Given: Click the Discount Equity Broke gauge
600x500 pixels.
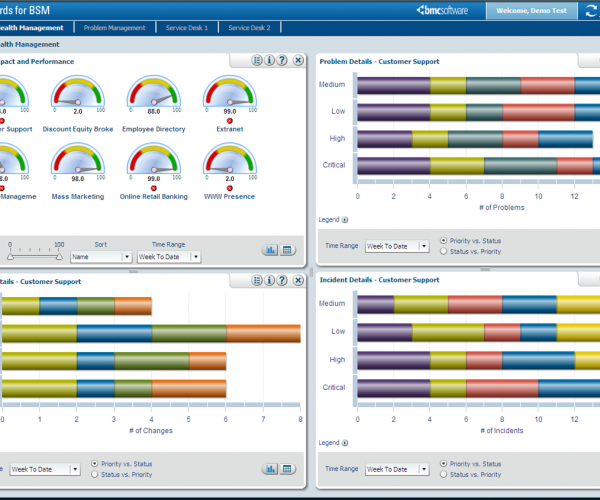Looking at the screenshot, I should click(x=78, y=91).
